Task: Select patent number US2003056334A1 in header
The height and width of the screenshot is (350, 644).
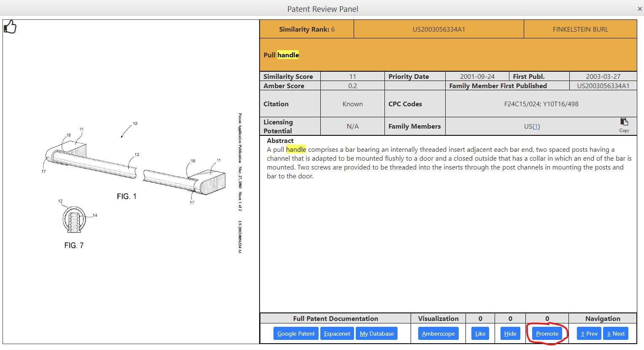Action: tap(439, 30)
